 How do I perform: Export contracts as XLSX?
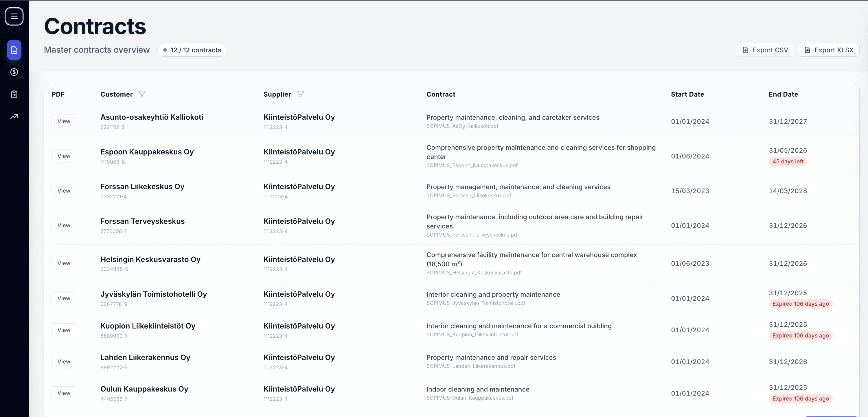pos(829,50)
